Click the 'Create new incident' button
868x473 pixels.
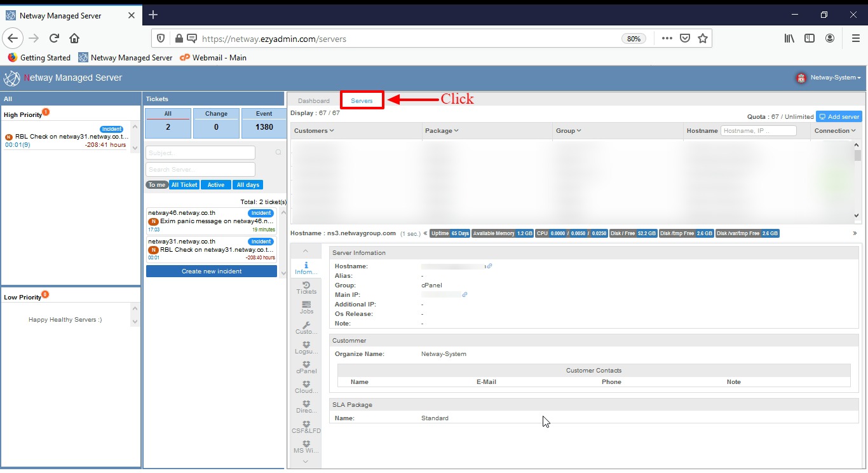tap(212, 271)
